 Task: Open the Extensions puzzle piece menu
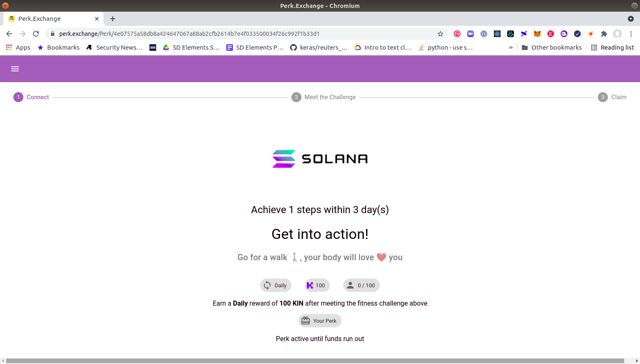[604, 34]
